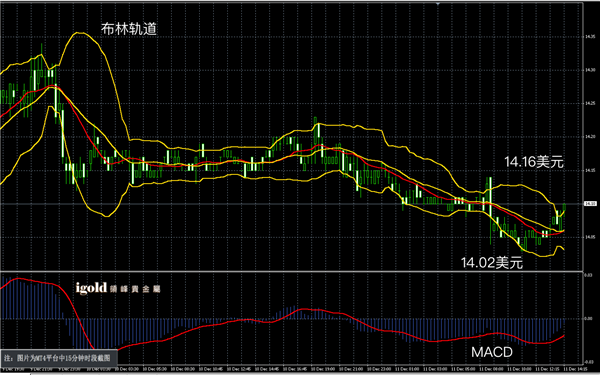
Task: Click the 14.35 level on price axis
Action: [x=590, y=37]
